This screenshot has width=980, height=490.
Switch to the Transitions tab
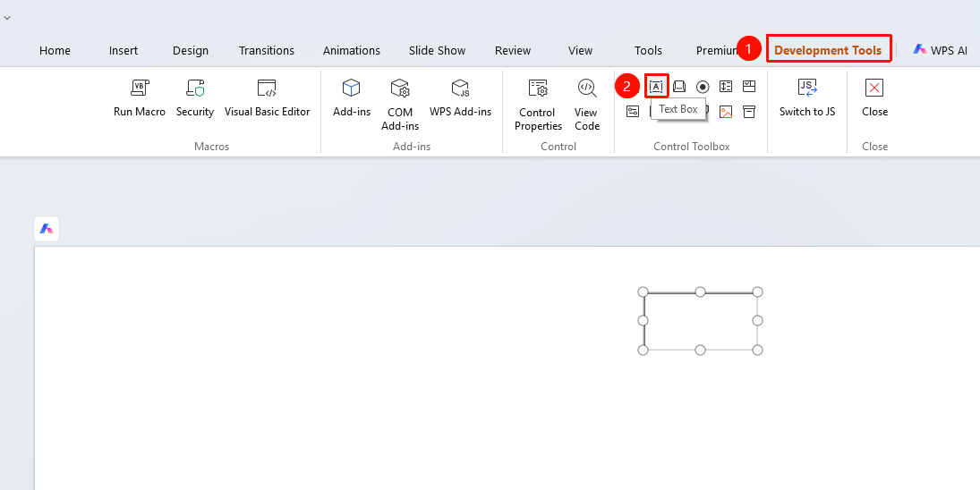266,51
